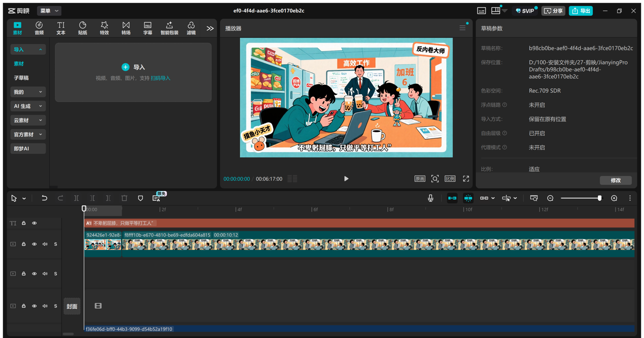Click the timeline zoom slider handle

[600, 198]
